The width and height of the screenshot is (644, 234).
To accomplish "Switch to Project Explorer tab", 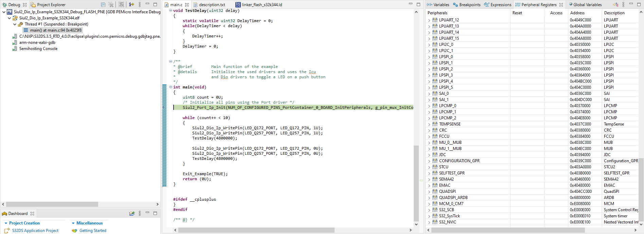I will tap(48, 5).
